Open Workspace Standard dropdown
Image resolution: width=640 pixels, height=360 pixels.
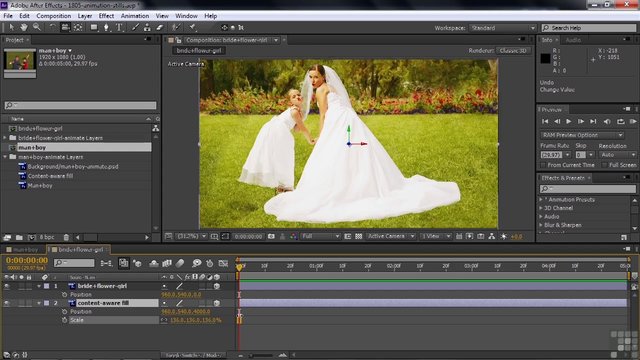(502, 28)
